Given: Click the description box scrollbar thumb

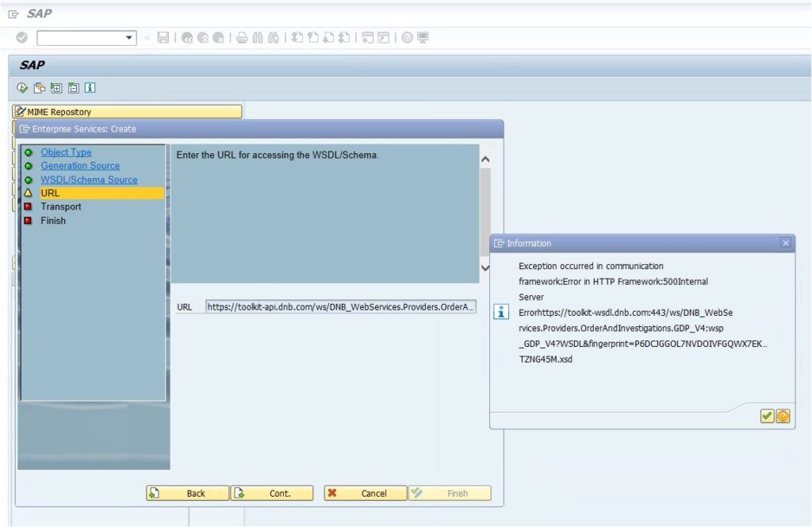Looking at the screenshot, I should point(485,213).
